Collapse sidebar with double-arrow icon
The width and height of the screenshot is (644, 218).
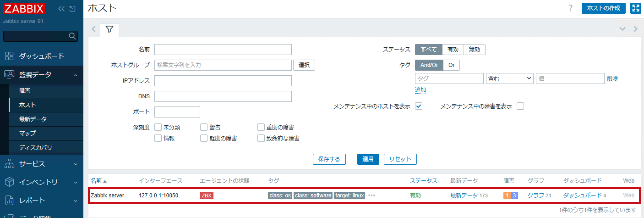coord(61,9)
